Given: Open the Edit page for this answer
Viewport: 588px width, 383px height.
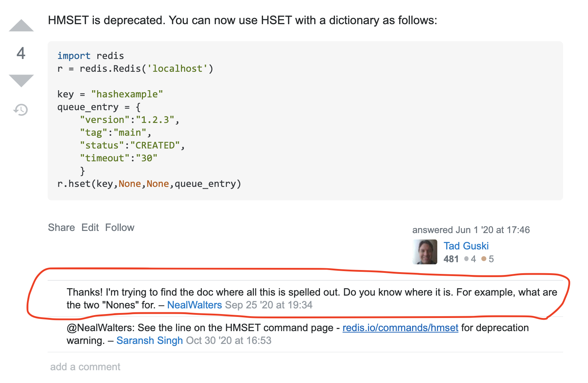Looking at the screenshot, I should click(x=91, y=227).
